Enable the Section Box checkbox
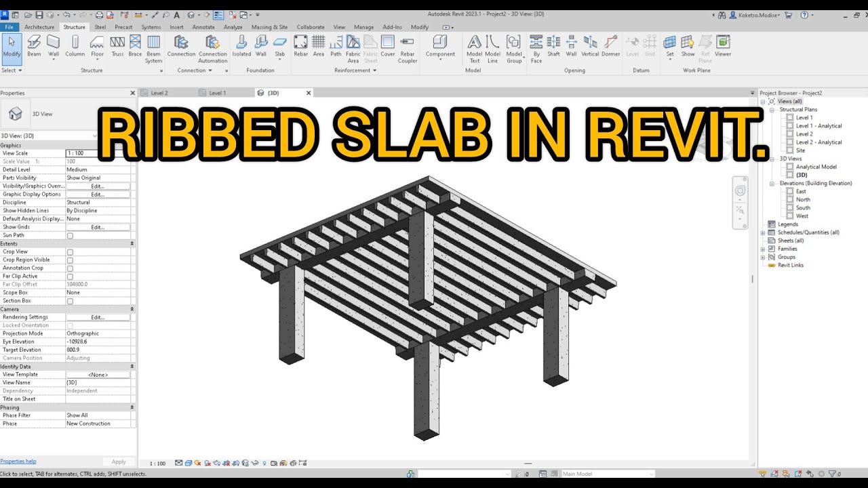The image size is (868, 488). click(70, 301)
